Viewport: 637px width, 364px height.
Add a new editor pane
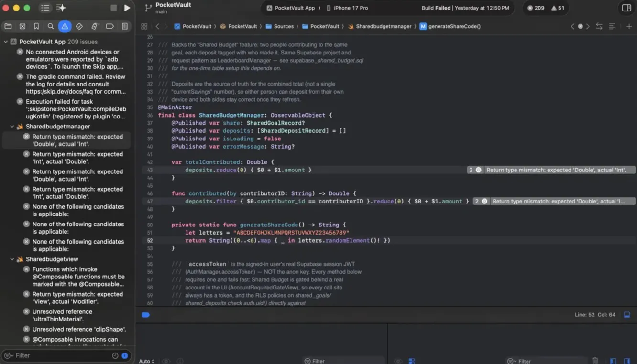click(x=629, y=26)
